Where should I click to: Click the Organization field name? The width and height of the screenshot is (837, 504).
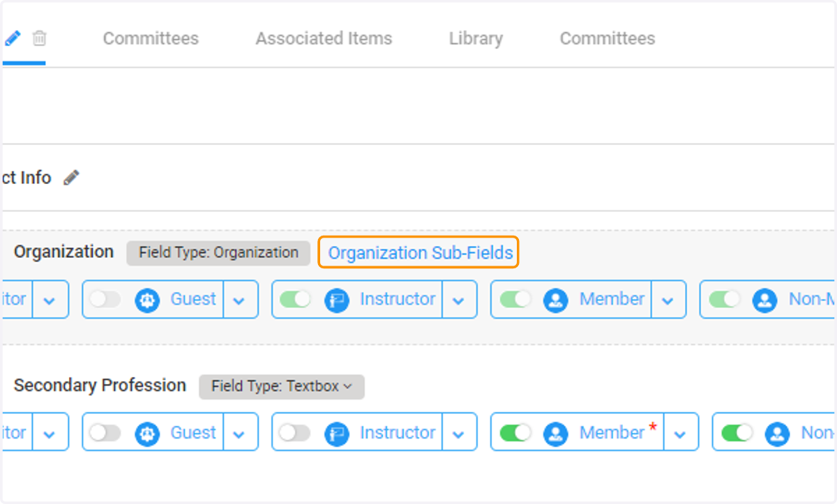(64, 252)
